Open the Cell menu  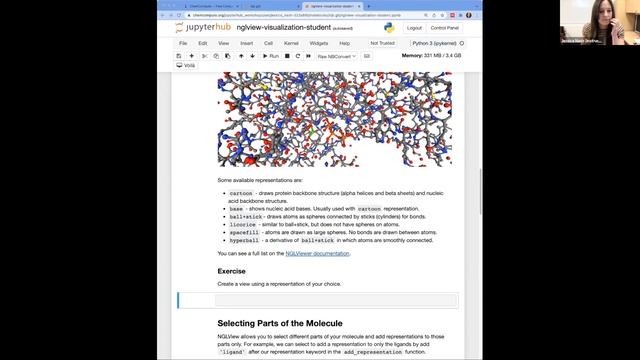pyautogui.click(x=268, y=43)
